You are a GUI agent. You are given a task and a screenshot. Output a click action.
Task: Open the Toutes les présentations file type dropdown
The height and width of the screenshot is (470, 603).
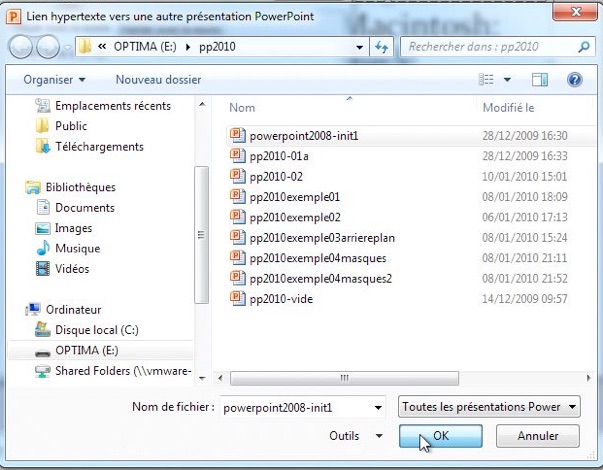pyautogui.click(x=489, y=407)
